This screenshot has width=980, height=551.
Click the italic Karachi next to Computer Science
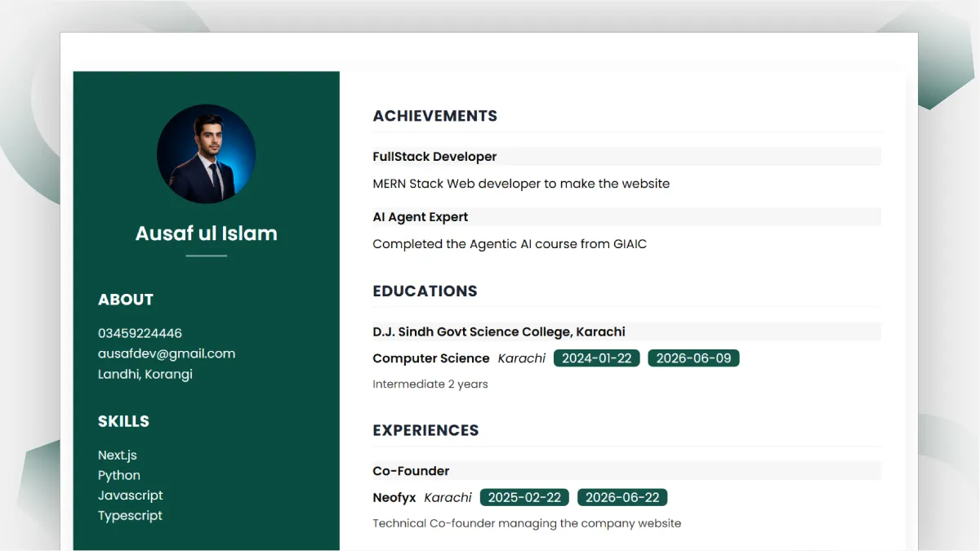click(x=522, y=358)
